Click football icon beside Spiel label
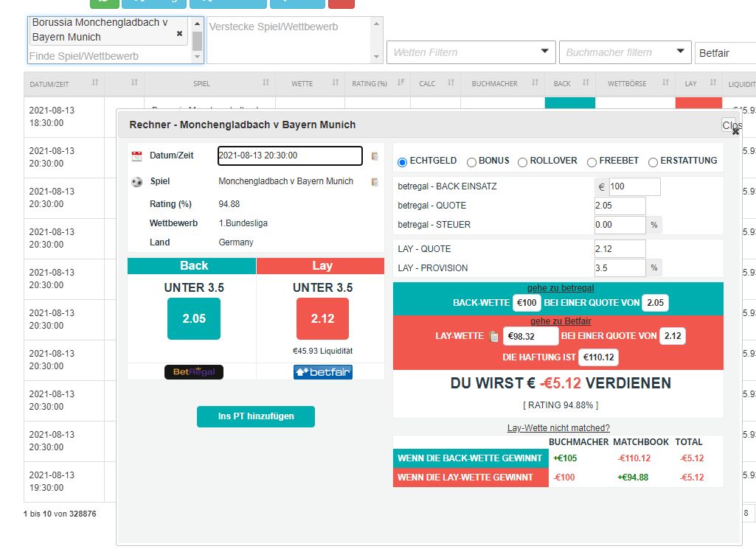Image resolution: width=756 pixels, height=549 pixels. 137,182
